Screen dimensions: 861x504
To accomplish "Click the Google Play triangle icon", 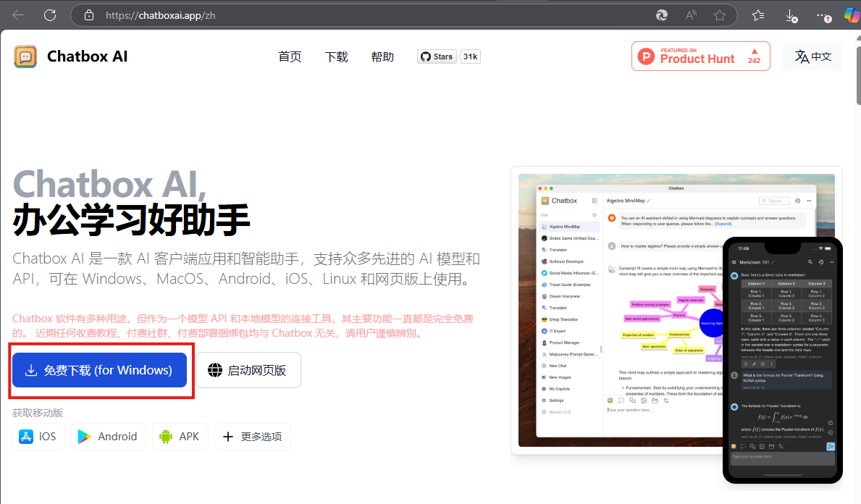I will (x=84, y=437).
